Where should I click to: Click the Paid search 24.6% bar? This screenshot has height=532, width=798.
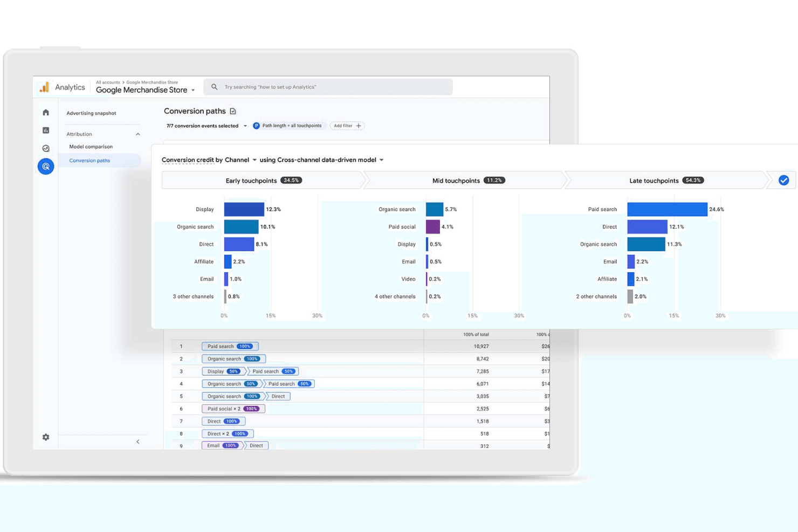[x=667, y=209]
